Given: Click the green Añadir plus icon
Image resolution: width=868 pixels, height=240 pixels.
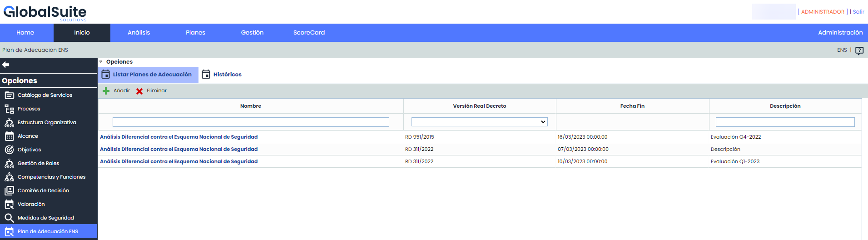Looking at the screenshot, I should click(106, 91).
